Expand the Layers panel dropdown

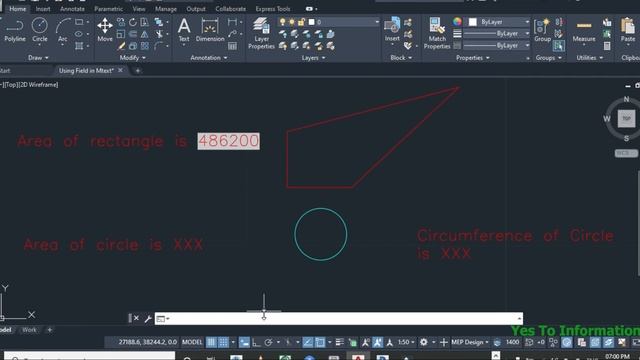(313, 58)
